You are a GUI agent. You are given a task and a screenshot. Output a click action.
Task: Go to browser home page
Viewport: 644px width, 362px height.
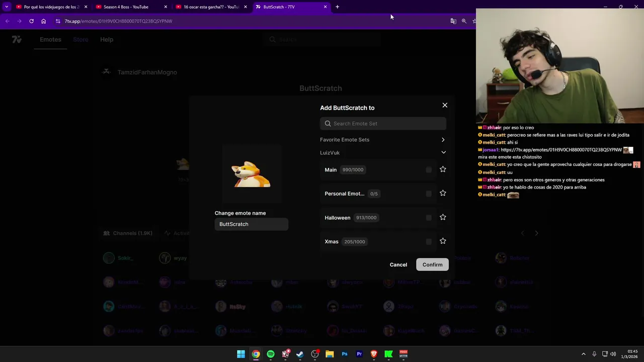(43, 21)
